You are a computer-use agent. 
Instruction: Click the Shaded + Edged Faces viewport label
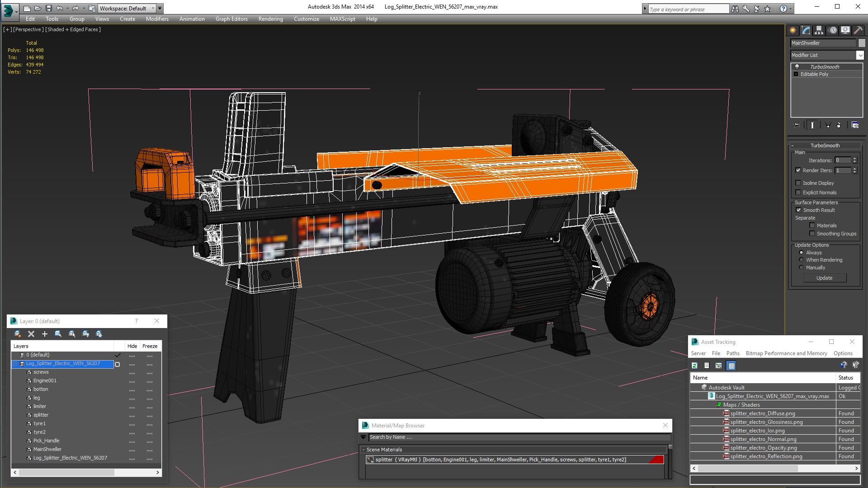pos(73,29)
